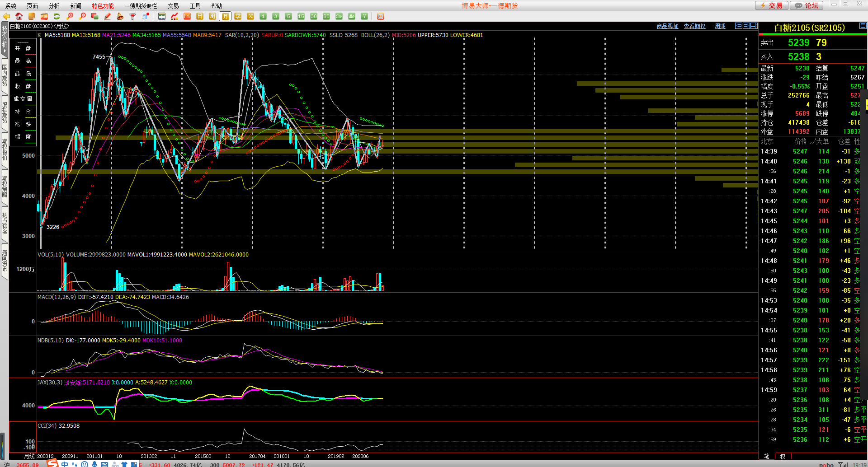This screenshot has height=467, width=868.
Task: Open the 一德期货专栏 menu
Action: (141, 6)
